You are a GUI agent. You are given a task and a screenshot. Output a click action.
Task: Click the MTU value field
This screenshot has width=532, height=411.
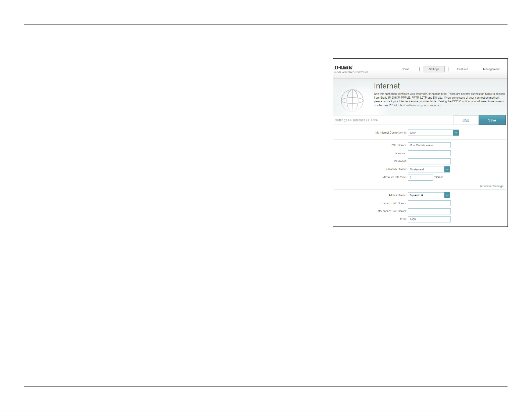pos(429,219)
